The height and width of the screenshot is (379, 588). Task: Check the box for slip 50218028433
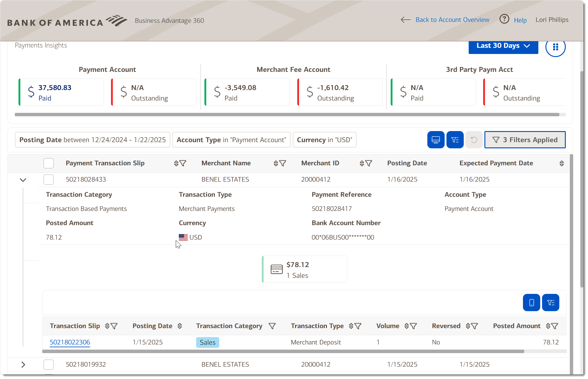(48, 179)
